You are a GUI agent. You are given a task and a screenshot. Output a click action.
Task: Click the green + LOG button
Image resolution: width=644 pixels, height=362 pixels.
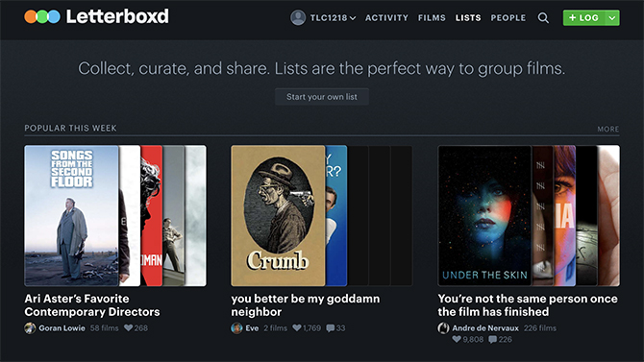(x=583, y=17)
